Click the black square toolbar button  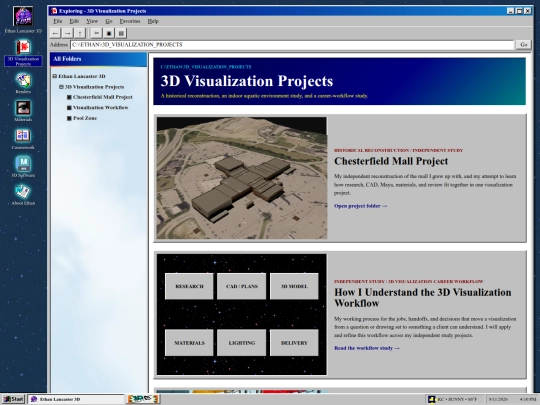pos(109,33)
